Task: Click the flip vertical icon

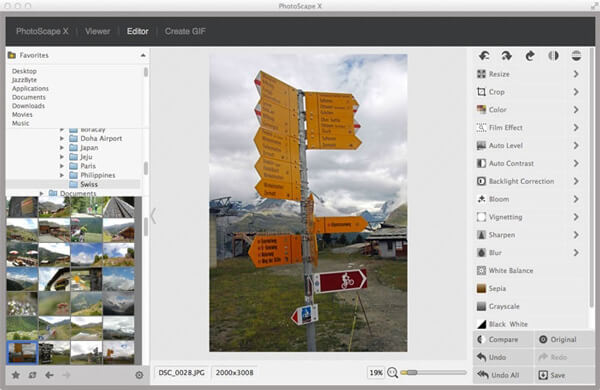Action: click(576, 56)
